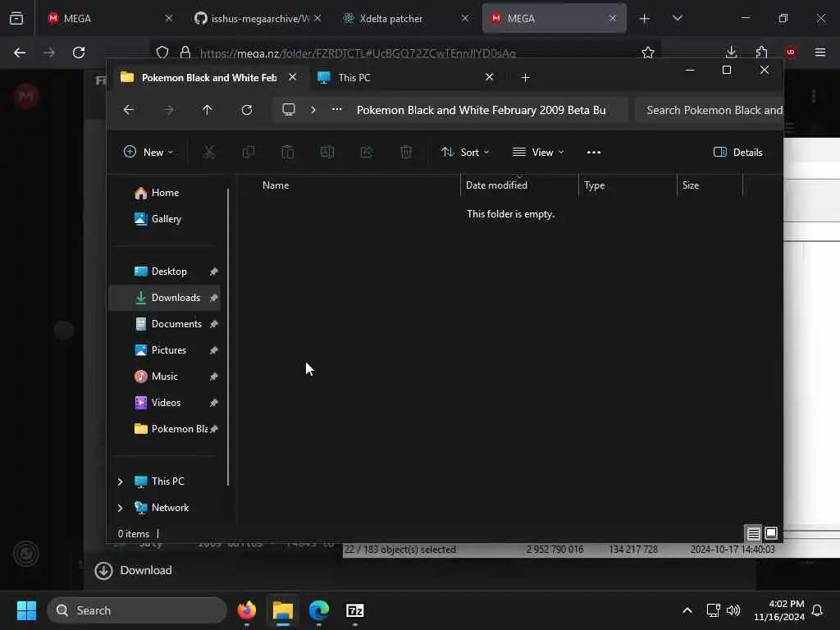Click the taskbar Search box
The height and width of the screenshot is (630, 840).
[x=137, y=610]
